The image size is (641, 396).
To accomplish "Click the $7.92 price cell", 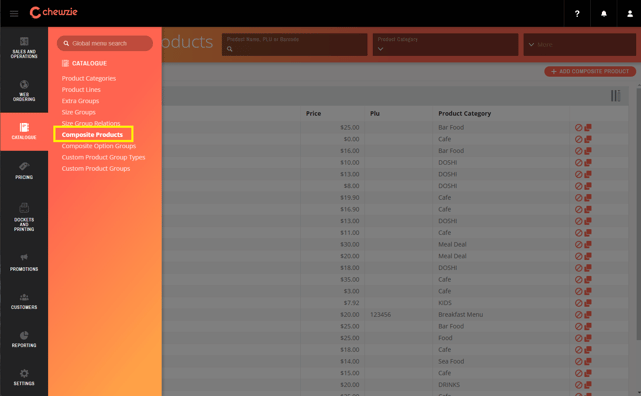I will pyautogui.click(x=351, y=303).
